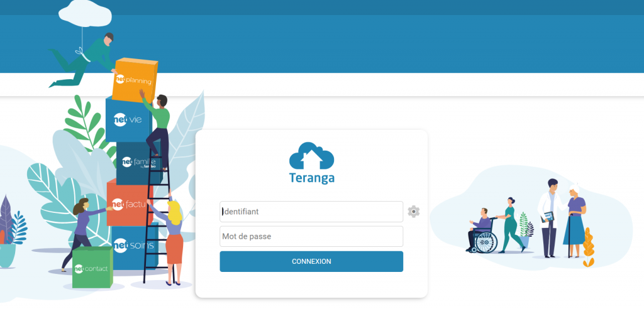The width and height of the screenshot is (644, 309).
Task: Focus the Mot de passe field
Action: coord(311,236)
